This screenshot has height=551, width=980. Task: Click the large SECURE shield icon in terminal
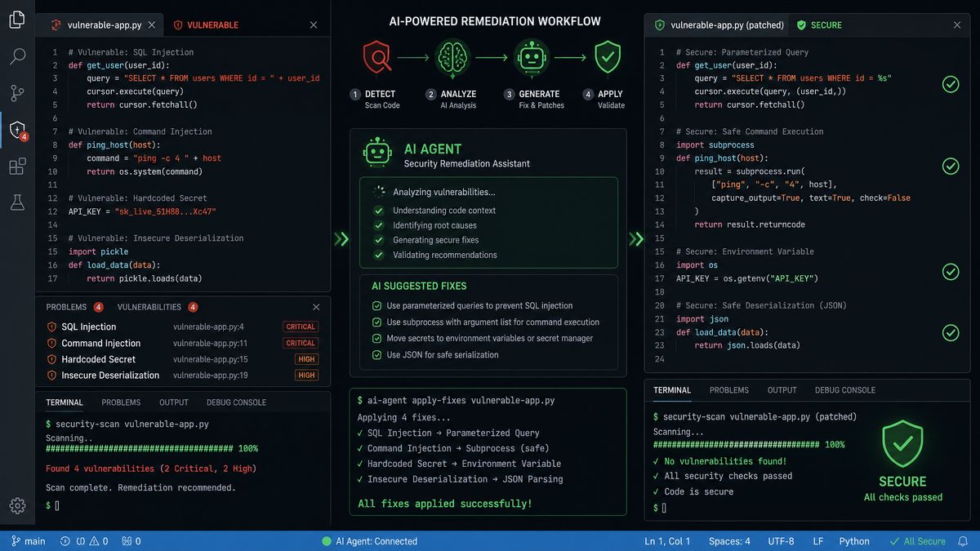point(902,444)
